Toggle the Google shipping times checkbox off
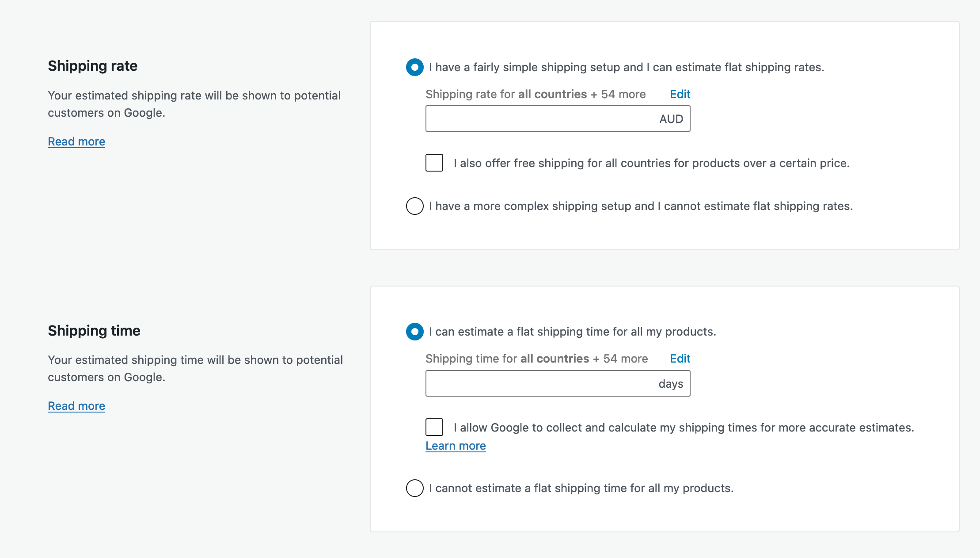 [x=434, y=427]
